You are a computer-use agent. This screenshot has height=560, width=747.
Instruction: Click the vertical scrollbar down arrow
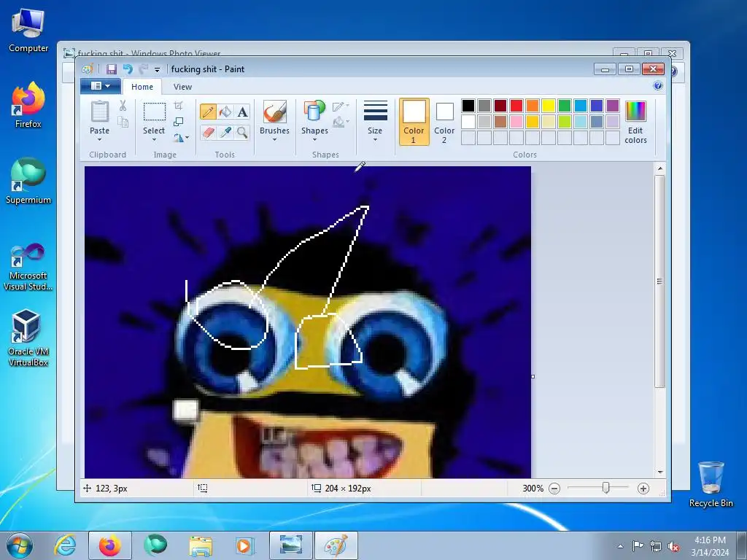(659, 472)
